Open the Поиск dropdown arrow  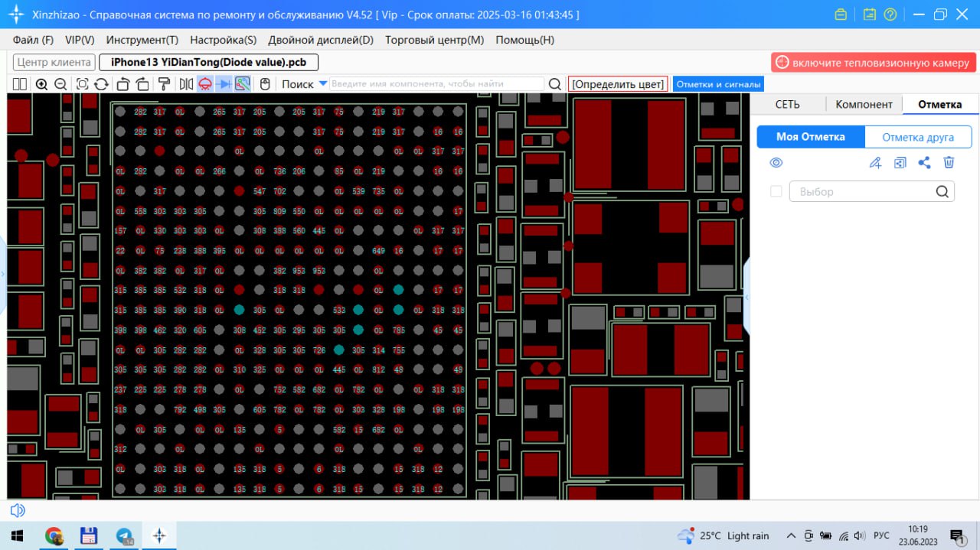[323, 83]
